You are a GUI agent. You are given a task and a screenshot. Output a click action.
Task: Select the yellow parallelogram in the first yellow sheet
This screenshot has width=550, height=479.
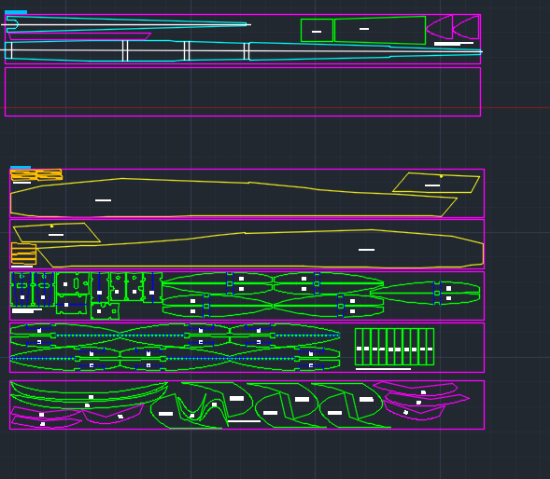pos(436,182)
